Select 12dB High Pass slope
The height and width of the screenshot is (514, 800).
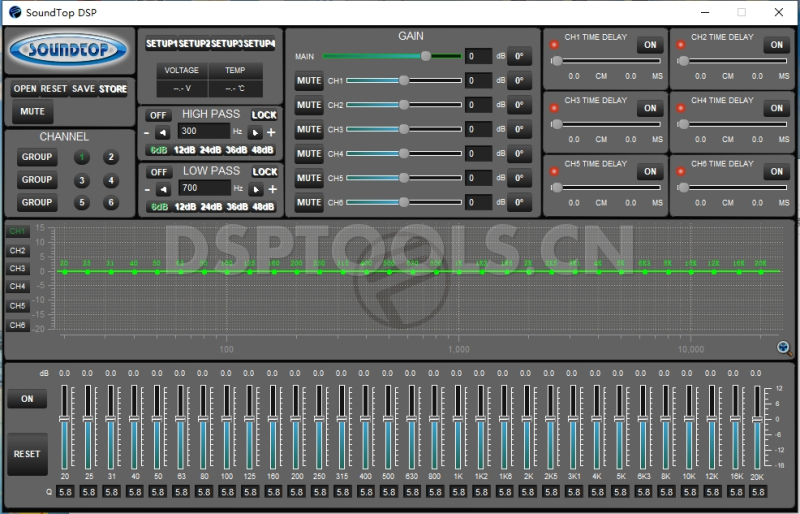[184, 150]
